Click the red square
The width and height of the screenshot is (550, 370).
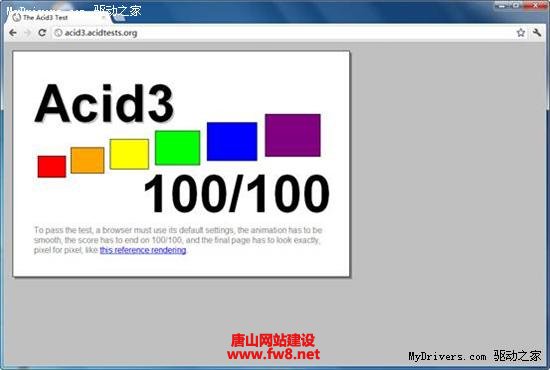[52, 167]
